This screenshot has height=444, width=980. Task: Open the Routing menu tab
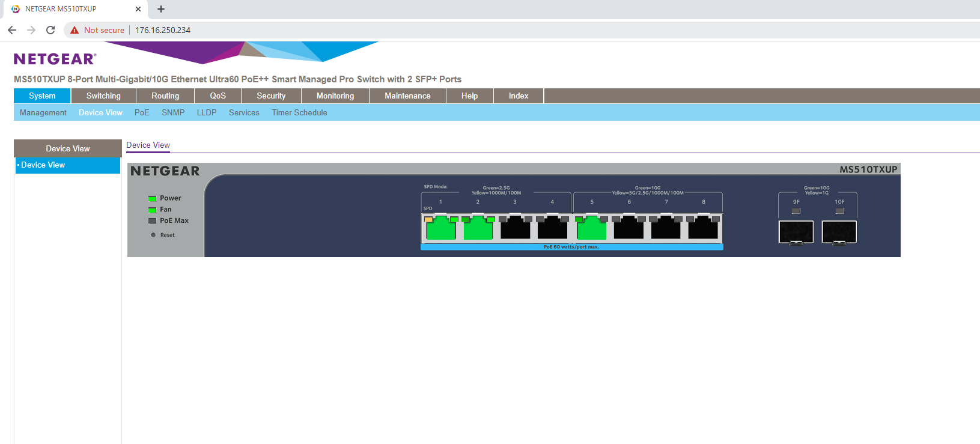tap(165, 96)
